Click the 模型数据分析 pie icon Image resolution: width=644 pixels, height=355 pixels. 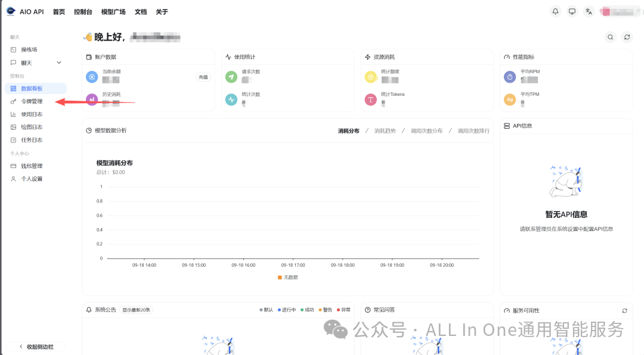click(89, 130)
